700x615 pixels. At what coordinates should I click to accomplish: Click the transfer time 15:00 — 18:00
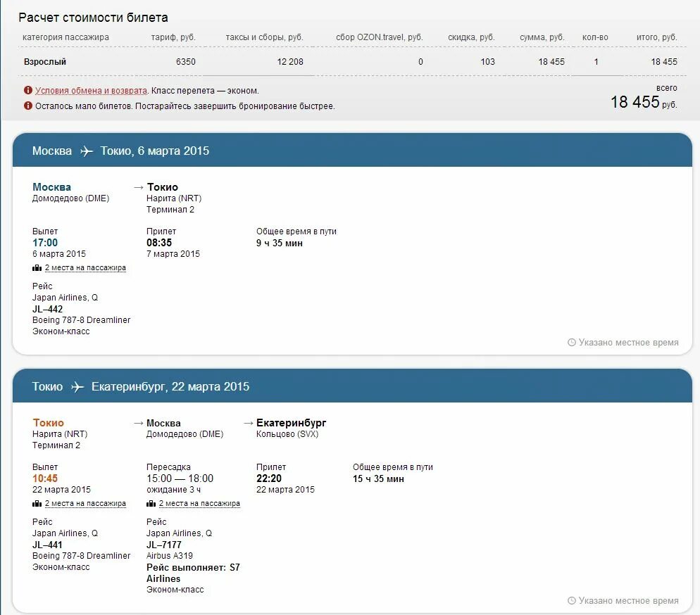click(180, 478)
